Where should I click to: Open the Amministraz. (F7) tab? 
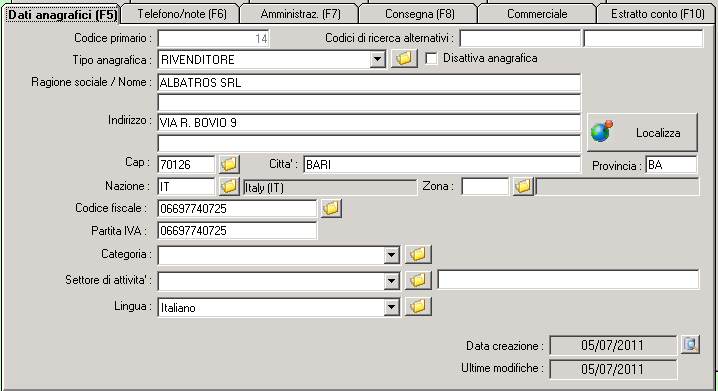[300, 14]
